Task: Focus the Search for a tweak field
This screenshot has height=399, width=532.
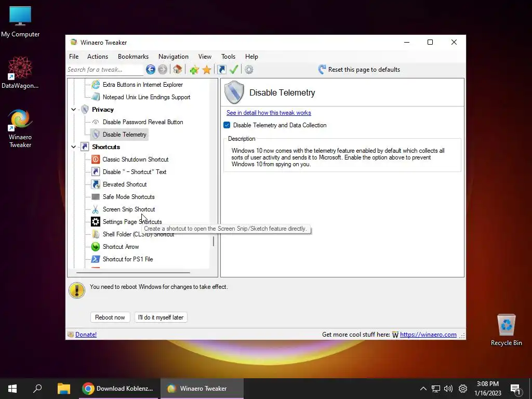Action: [x=105, y=70]
